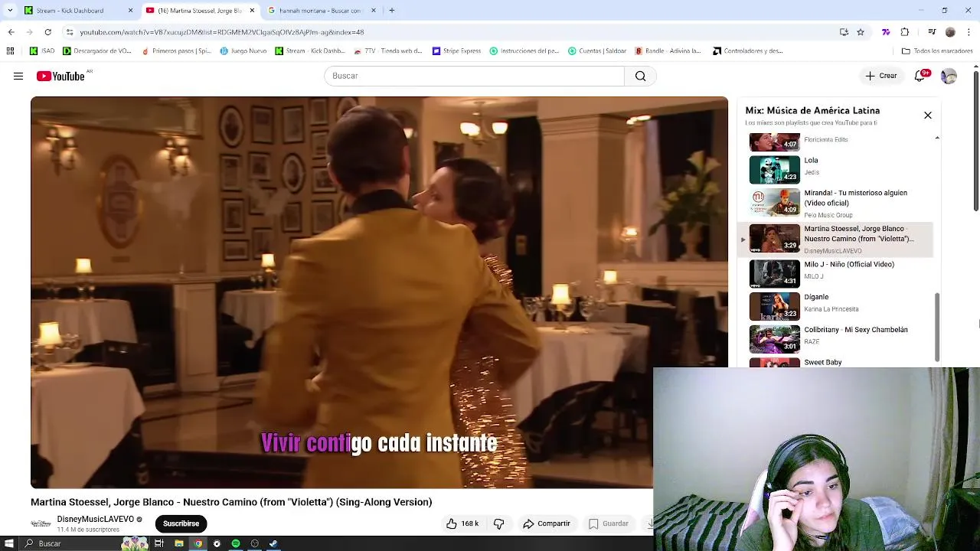
Task: Switch to the hannah montana Google tab
Action: (322, 11)
